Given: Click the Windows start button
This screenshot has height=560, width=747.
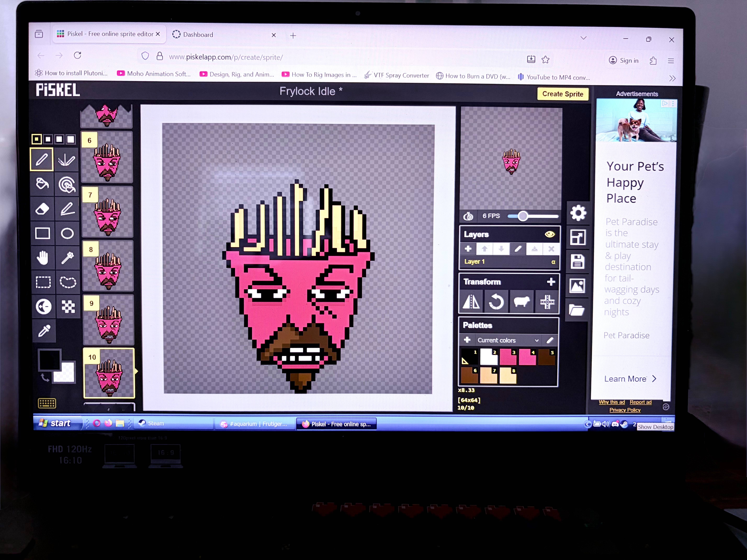Looking at the screenshot, I should click(58, 423).
